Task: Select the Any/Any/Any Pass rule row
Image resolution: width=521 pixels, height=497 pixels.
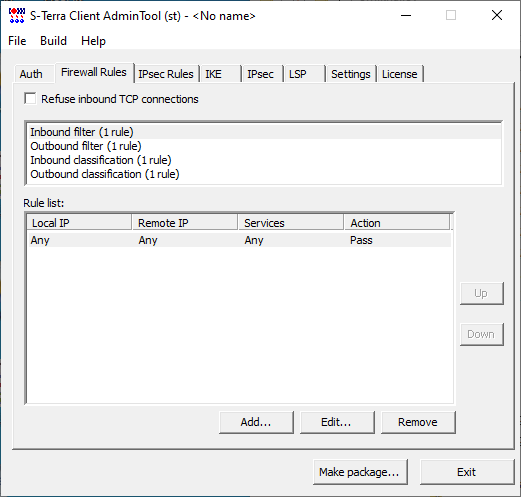Action: 239,240
